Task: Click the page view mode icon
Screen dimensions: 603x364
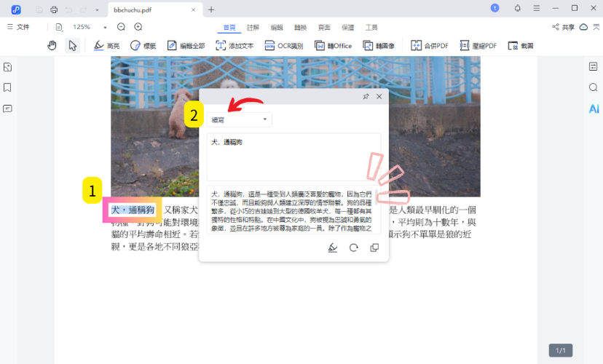Action: tap(59, 27)
